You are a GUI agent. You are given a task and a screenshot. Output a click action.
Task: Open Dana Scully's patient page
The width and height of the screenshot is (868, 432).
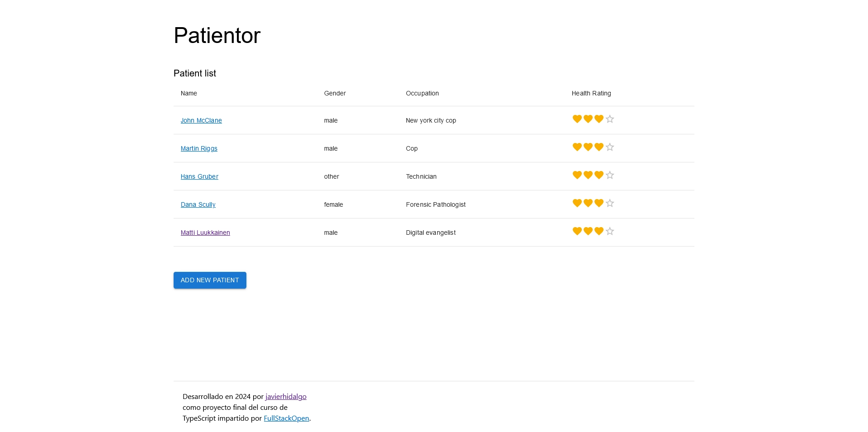tap(198, 204)
